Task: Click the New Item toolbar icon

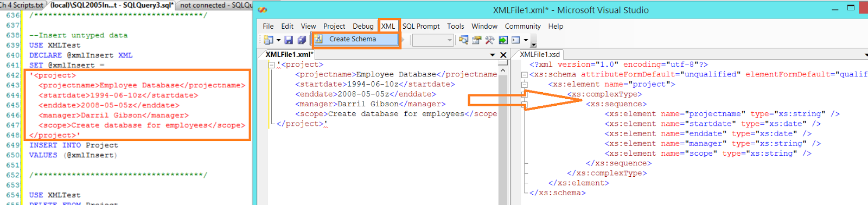Action: pyautogui.click(x=268, y=40)
